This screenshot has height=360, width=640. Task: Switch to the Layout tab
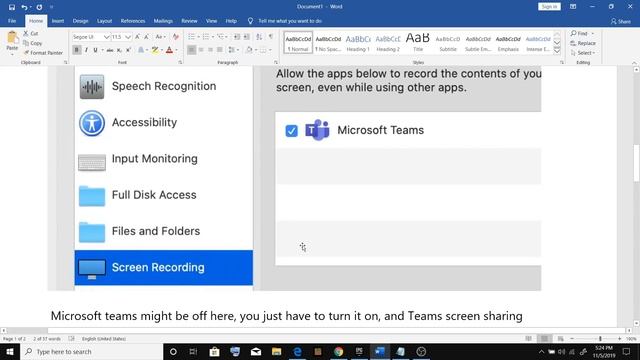pyautogui.click(x=104, y=21)
